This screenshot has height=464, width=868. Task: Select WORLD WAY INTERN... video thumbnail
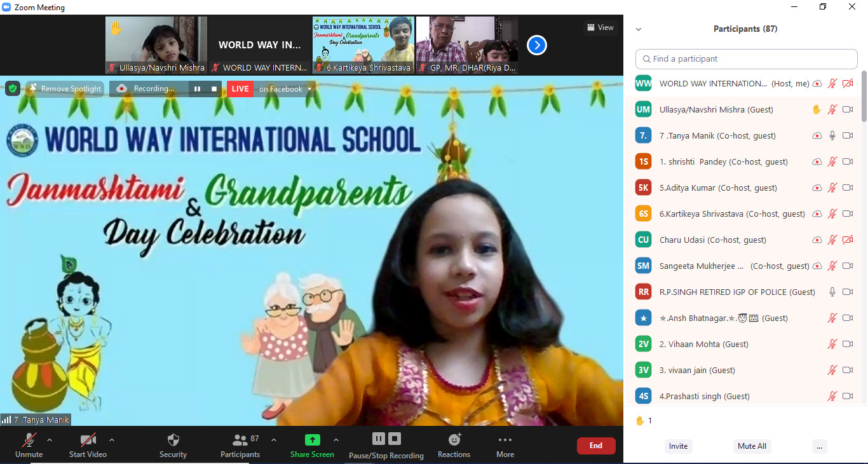[260, 45]
